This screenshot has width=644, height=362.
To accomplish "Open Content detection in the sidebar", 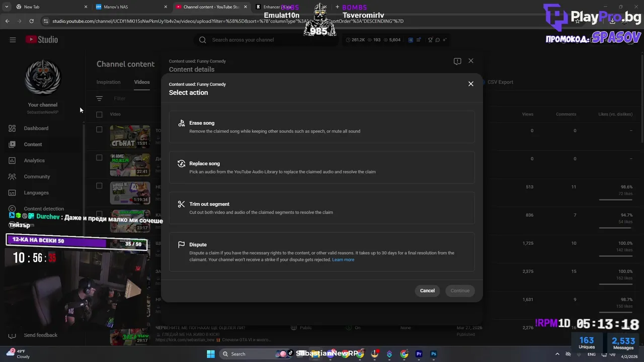I will [x=44, y=209].
